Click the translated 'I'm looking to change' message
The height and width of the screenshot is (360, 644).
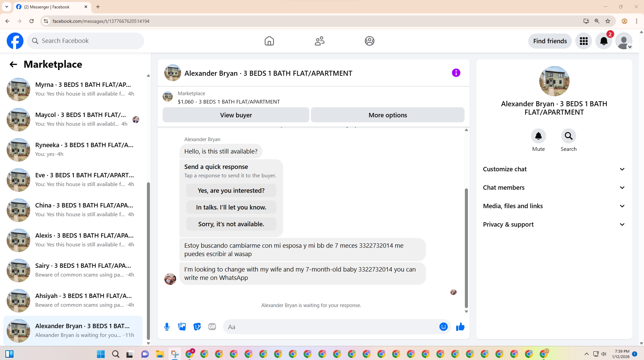[x=303, y=274]
